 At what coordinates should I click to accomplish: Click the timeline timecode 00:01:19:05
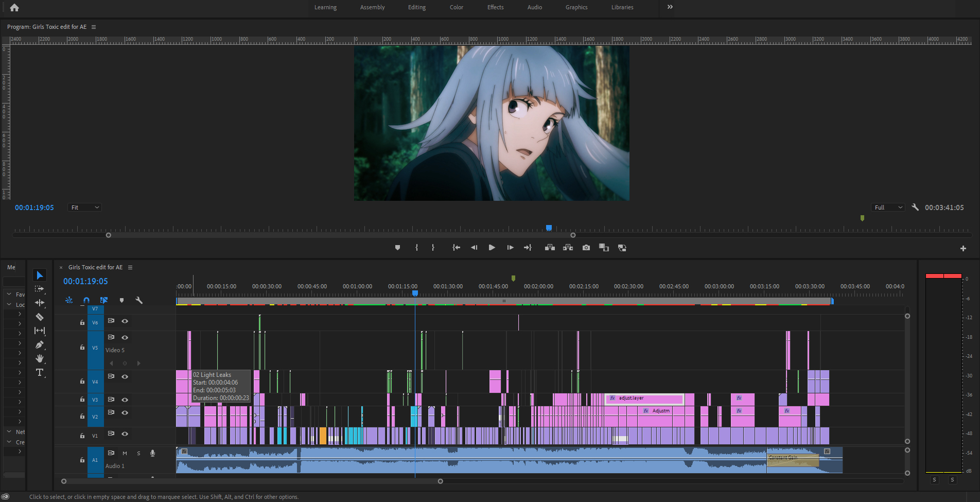coord(85,281)
